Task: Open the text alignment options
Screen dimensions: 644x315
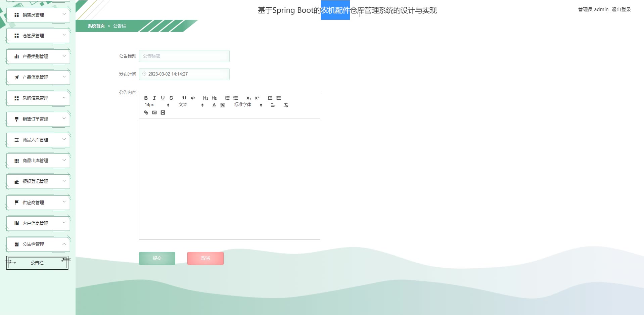Action: 273,105
